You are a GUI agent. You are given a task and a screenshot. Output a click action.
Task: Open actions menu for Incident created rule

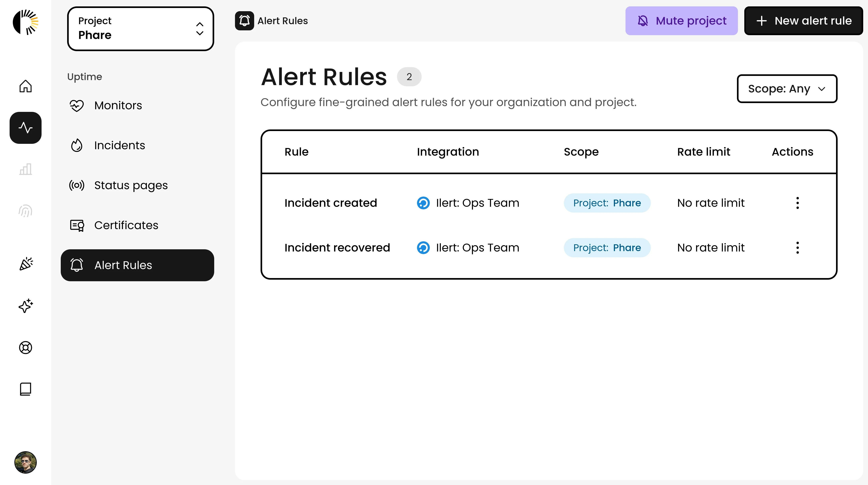[x=797, y=203]
